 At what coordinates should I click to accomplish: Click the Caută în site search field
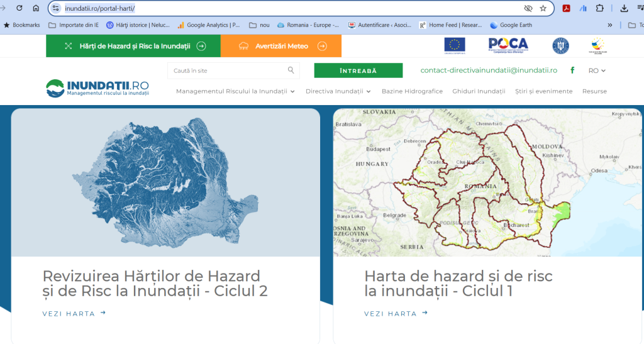tap(226, 70)
